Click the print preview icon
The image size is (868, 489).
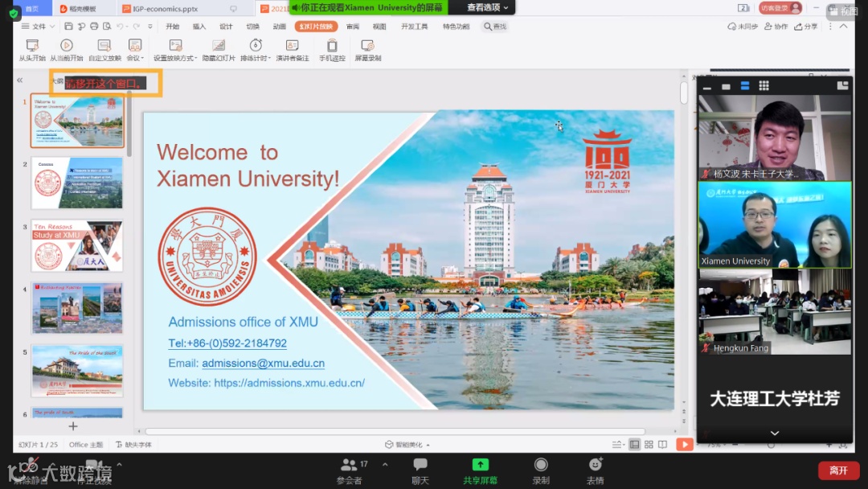click(107, 26)
